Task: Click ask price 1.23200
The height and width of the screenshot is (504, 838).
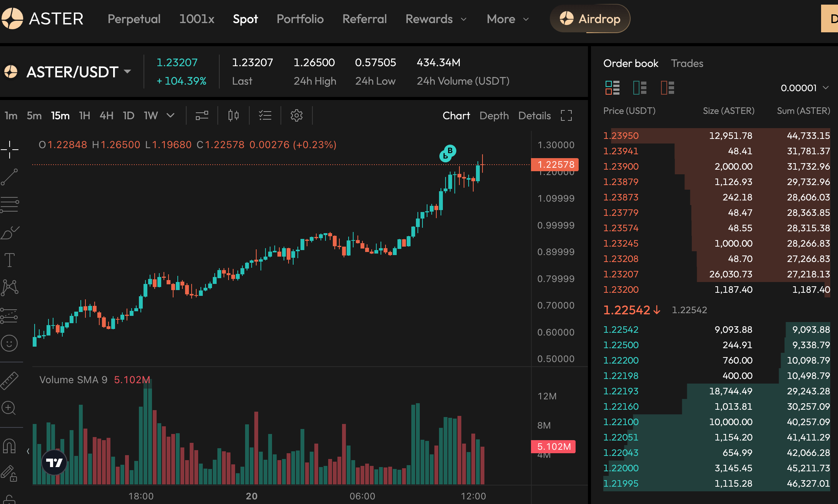Action: (x=621, y=289)
